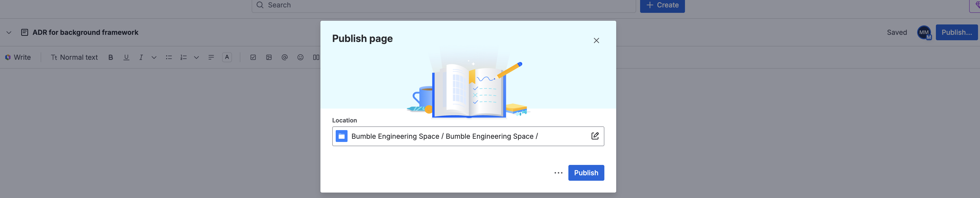This screenshot has height=198, width=980.
Task: Insert a numbered list
Action: point(183,58)
